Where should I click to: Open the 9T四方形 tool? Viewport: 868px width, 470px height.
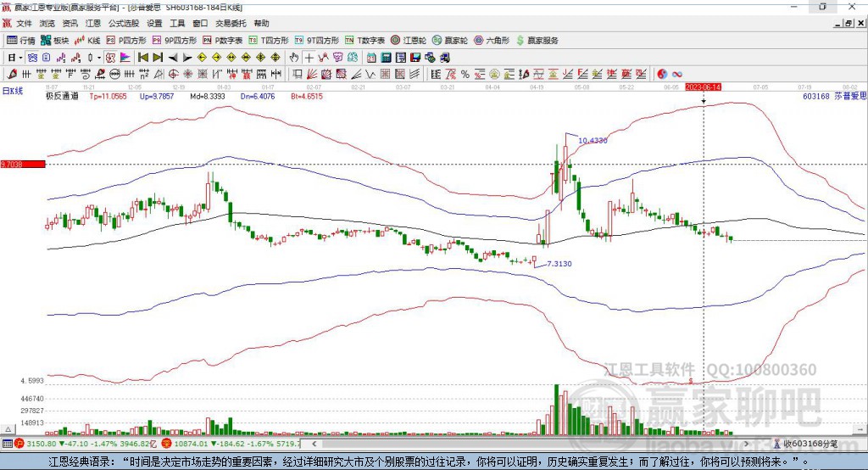[317, 41]
